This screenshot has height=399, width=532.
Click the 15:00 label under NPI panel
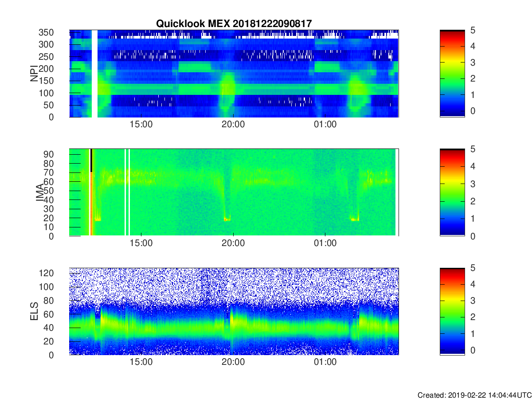(141, 125)
